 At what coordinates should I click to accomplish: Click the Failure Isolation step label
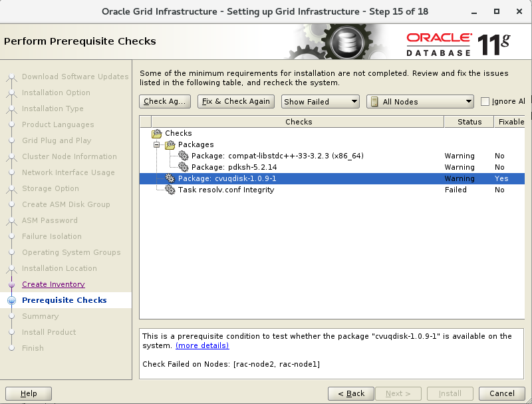(52, 236)
